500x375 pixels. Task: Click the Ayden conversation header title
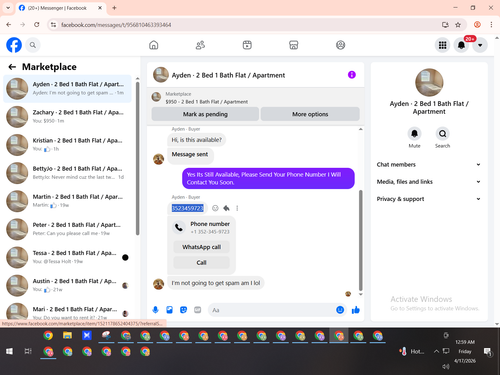(x=228, y=75)
